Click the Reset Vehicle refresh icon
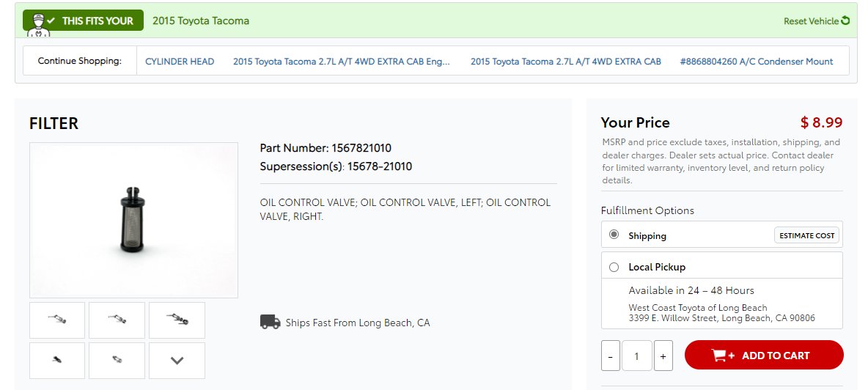This screenshot has height=390, width=868. (x=845, y=21)
